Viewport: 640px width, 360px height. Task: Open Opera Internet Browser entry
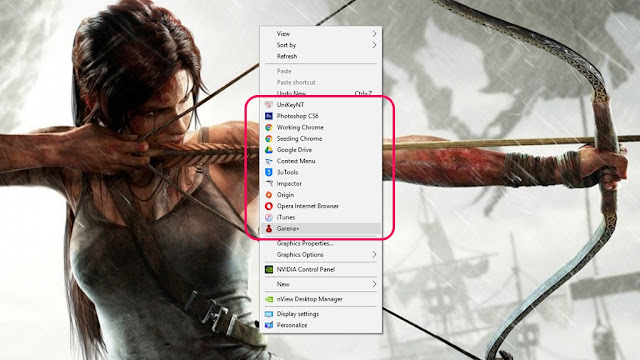[321, 206]
